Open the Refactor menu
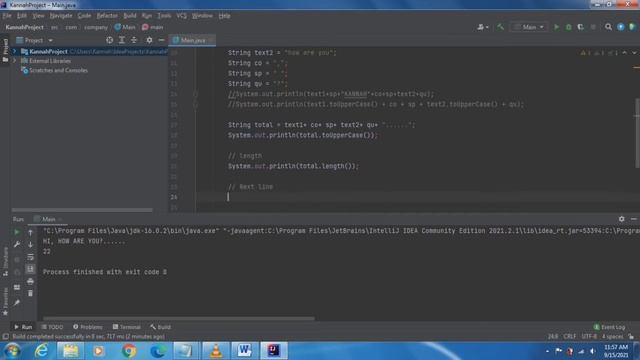Image resolution: width=640 pixels, height=360 pixels. pyautogui.click(x=107, y=16)
